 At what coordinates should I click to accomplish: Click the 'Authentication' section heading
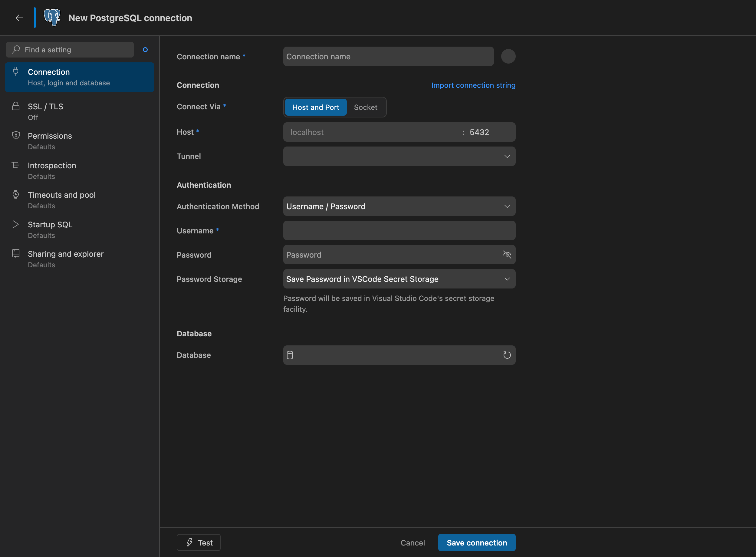(x=204, y=185)
